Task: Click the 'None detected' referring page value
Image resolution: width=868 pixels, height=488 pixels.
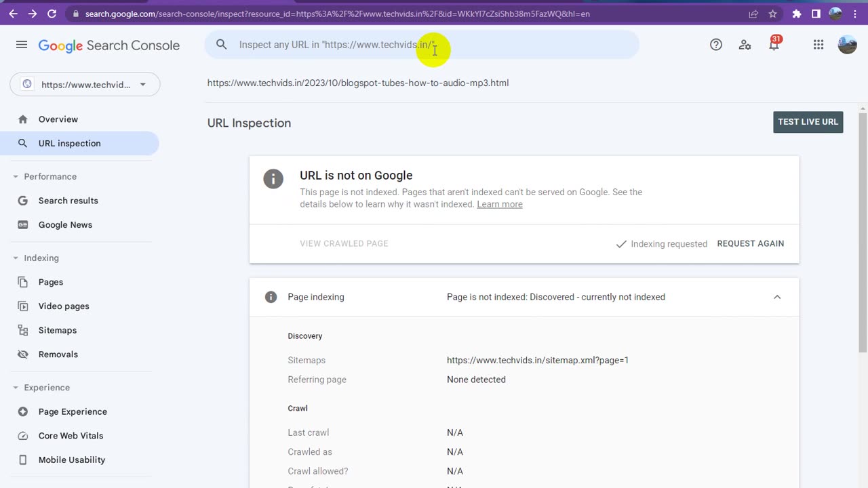Action: pos(476,380)
